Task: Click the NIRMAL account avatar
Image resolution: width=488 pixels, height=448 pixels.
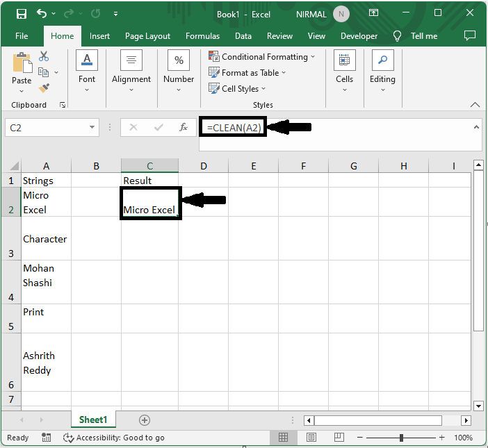Action: pos(341,15)
